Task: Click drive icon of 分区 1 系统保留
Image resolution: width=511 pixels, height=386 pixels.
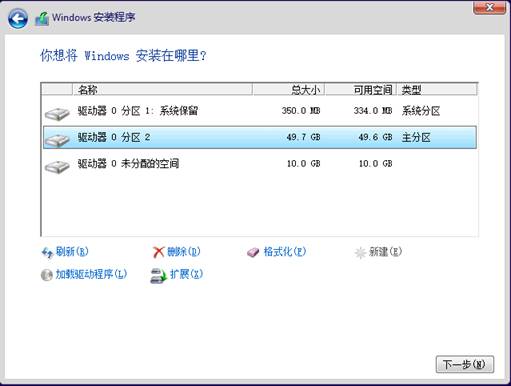Action: (57, 113)
